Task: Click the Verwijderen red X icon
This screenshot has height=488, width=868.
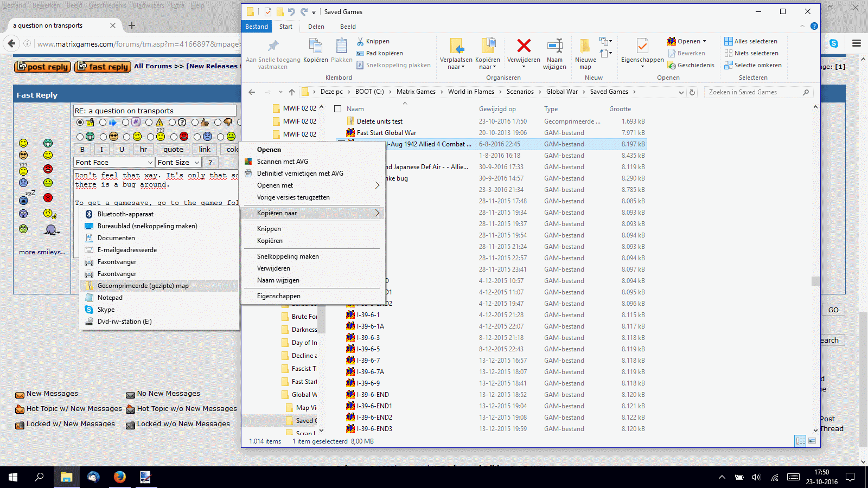Action: 524,46
